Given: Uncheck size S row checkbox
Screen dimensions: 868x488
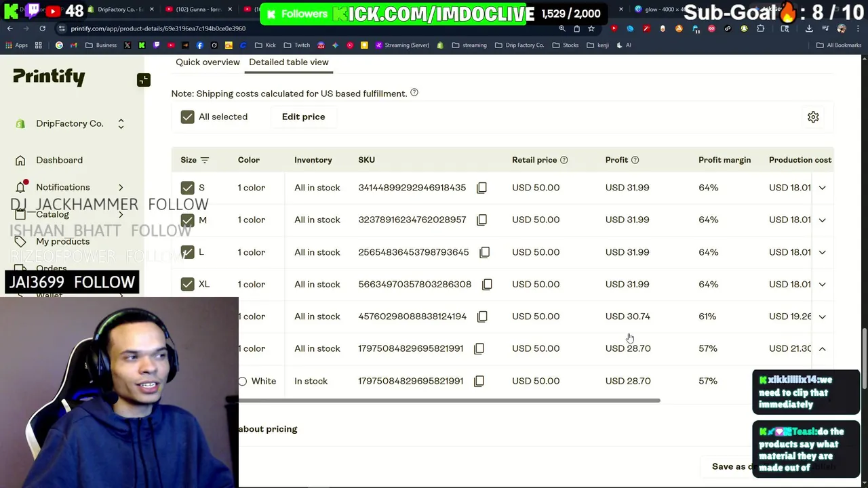Looking at the screenshot, I should (x=187, y=188).
